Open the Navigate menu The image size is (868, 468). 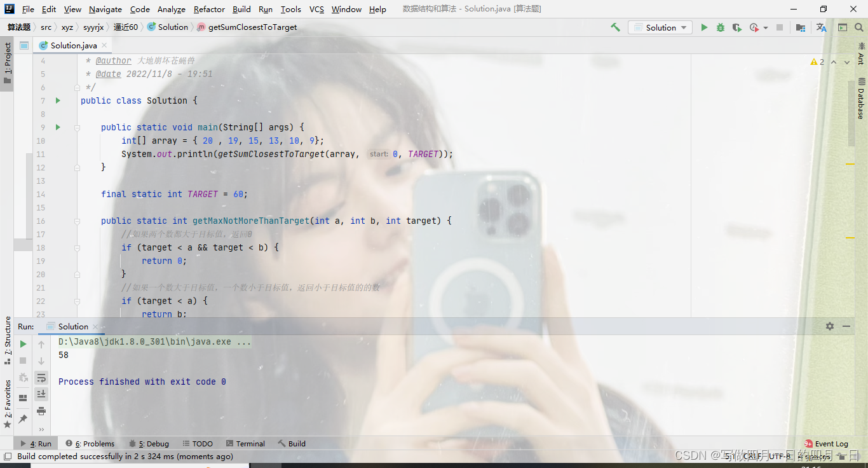105,9
